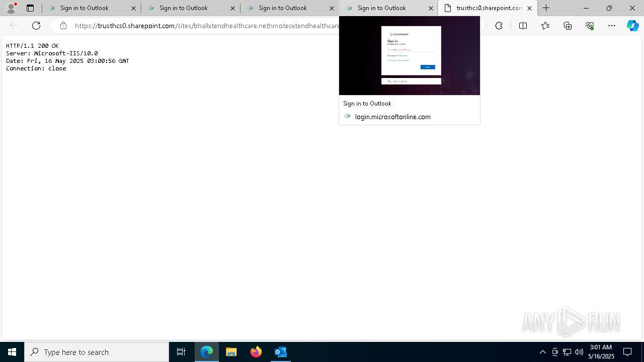Click the taskbar search box

pyautogui.click(x=97, y=352)
